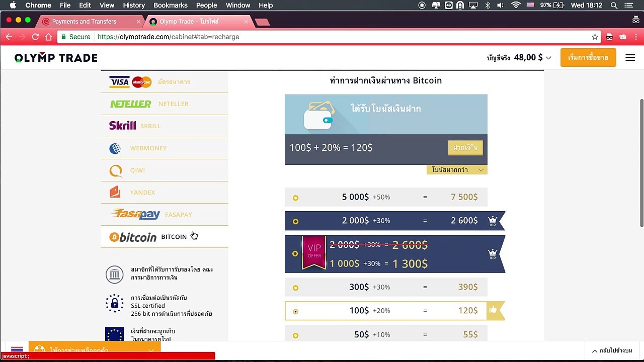This screenshot has height=362, width=644.
Task: Open the hamburger menu icon
Action: [x=630, y=58]
